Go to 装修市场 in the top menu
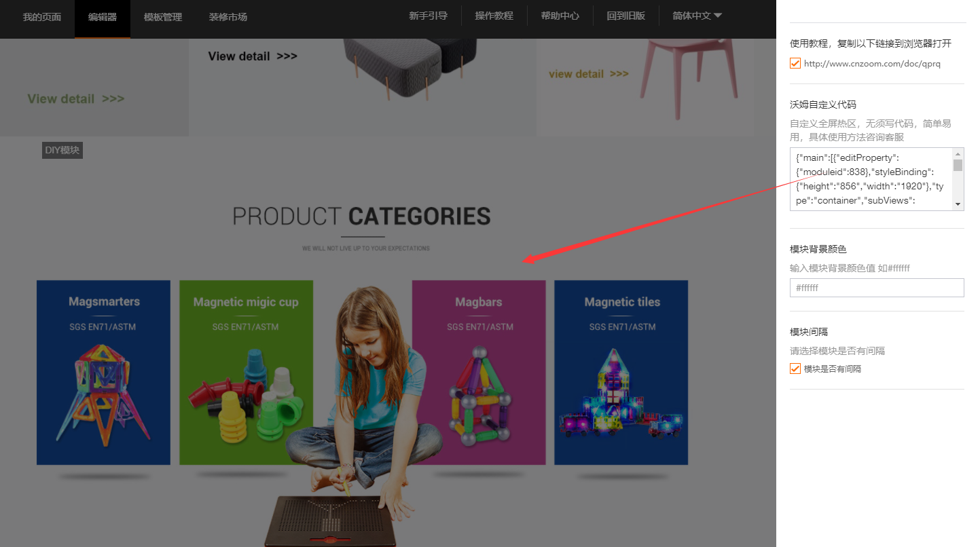Screen dimensions: 980x547 (x=228, y=17)
